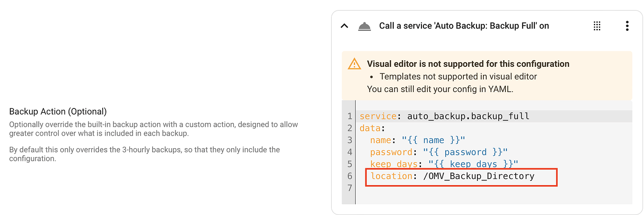Click 'Visual editor is not supported' warning text
This screenshot has width=644, height=215.
[x=468, y=64]
